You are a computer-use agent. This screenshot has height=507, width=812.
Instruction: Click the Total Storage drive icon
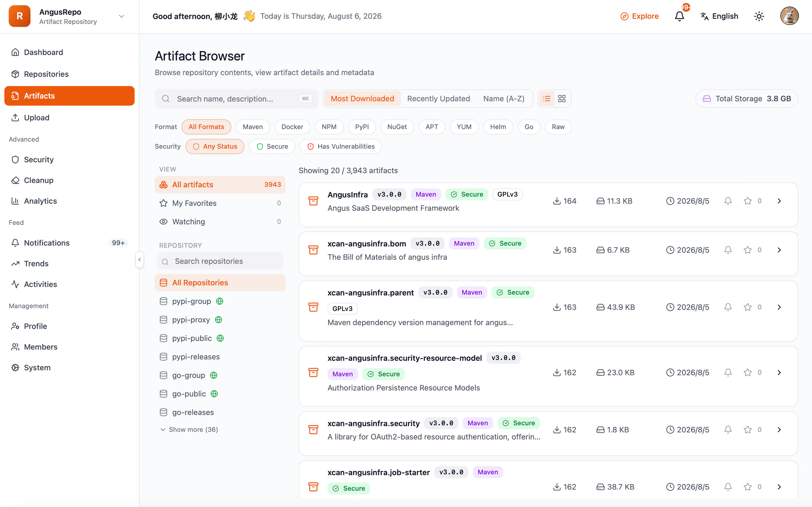click(707, 99)
